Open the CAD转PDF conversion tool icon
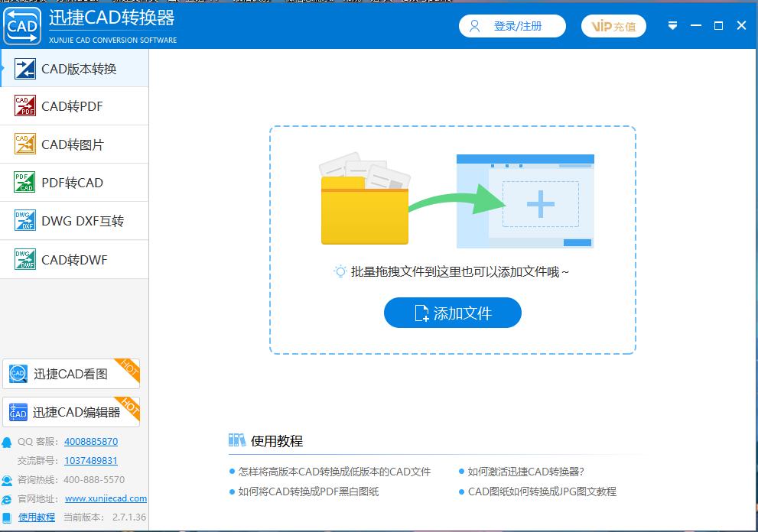The image size is (758, 532). pos(23,105)
